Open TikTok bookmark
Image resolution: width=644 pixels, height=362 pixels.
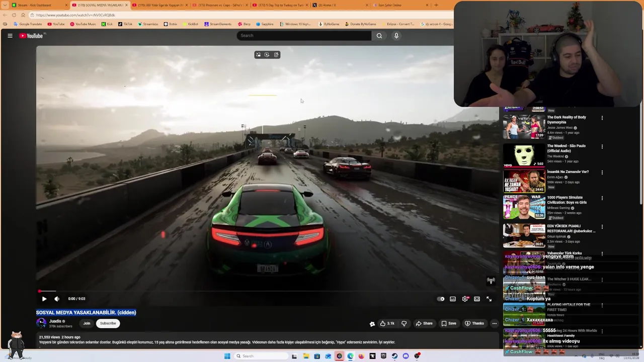pos(125,24)
